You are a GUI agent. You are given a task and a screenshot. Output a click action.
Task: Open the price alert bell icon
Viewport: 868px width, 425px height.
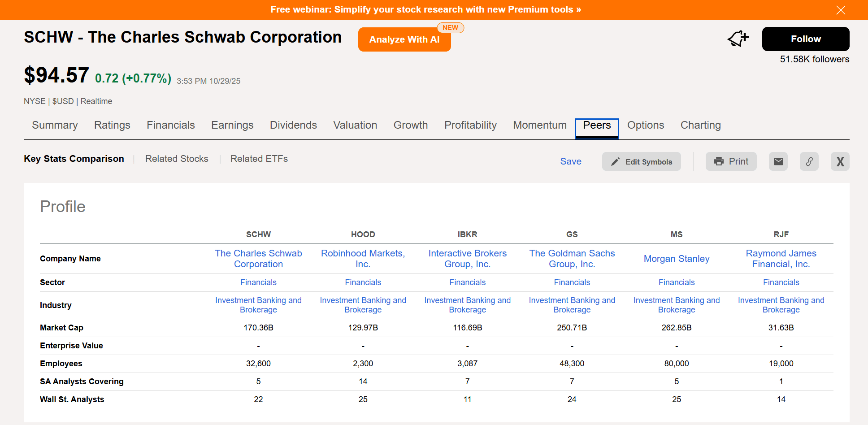[738, 39]
